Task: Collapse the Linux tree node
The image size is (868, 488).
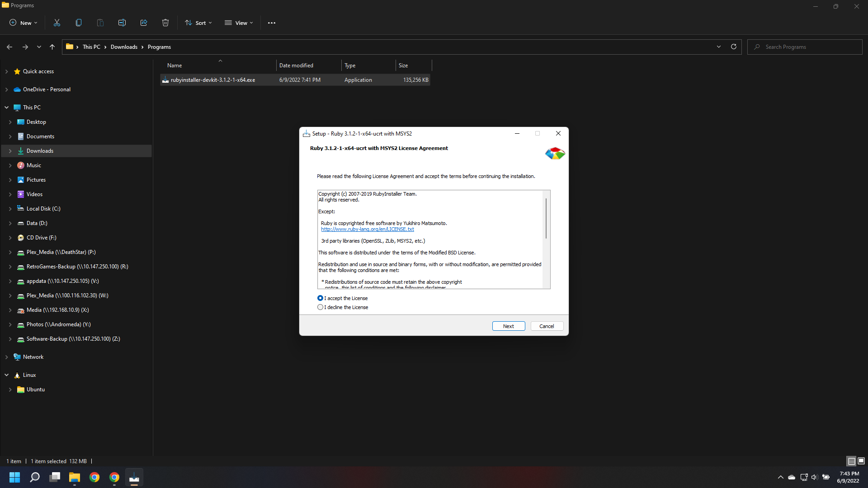Action: pos(7,375)
